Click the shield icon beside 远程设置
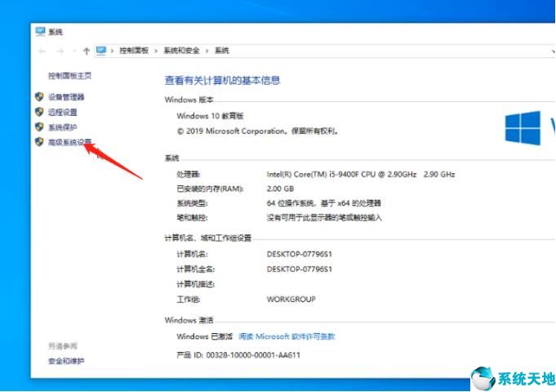 (x=39, y=112)
